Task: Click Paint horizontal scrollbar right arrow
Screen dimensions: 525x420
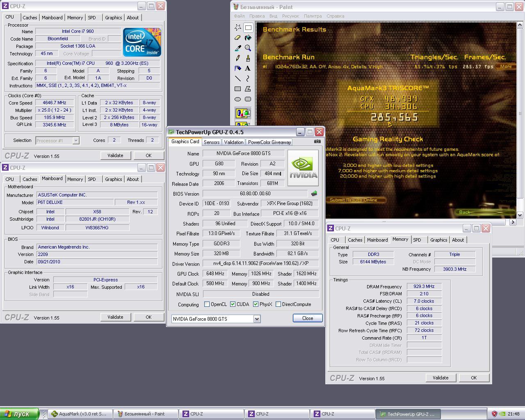Action: (x=513, y=222)
